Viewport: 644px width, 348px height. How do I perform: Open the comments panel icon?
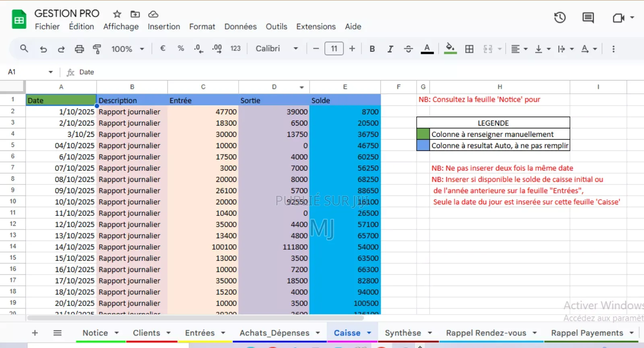point(588,18)
